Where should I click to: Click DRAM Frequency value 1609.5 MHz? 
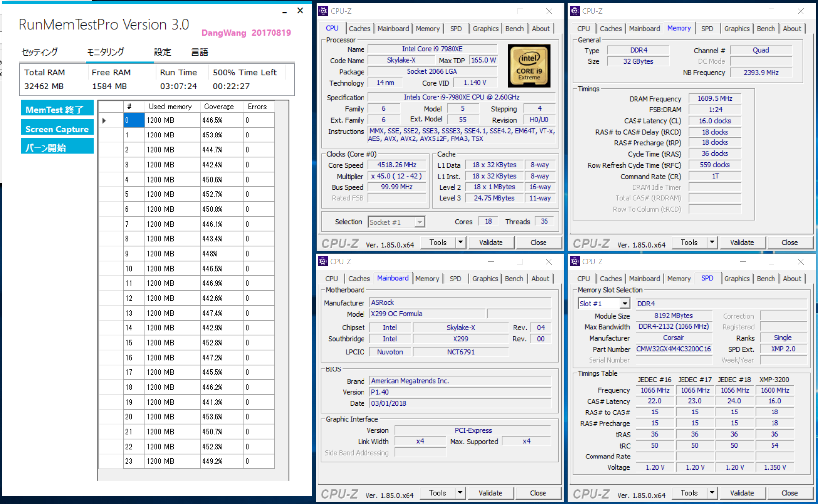(715, 98)
